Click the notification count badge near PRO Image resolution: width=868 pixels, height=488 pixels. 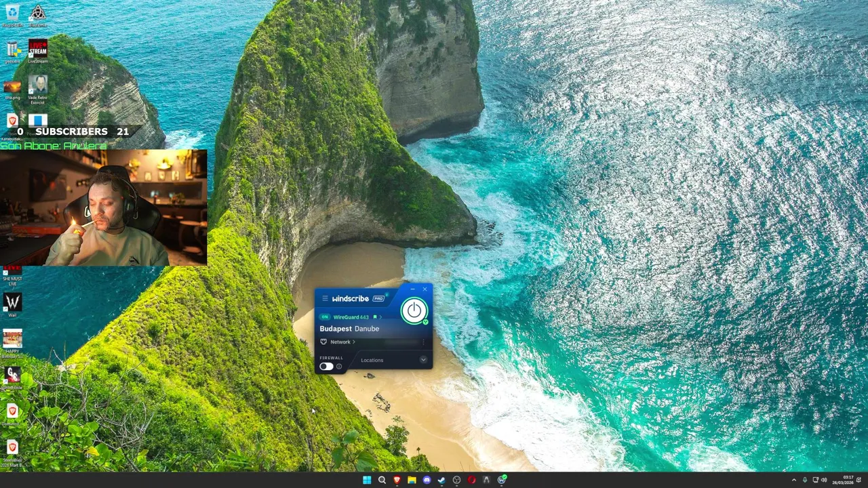pyautogui.click(x=387, y=295)
